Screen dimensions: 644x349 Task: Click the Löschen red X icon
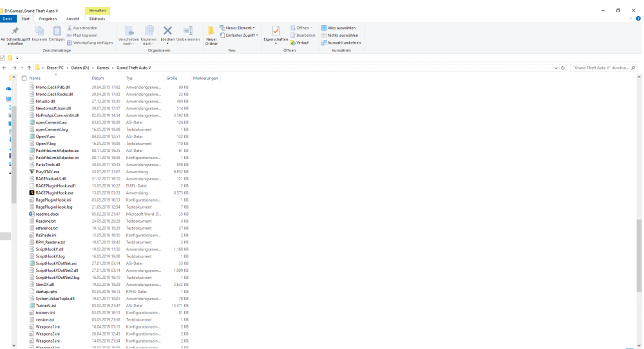click(167, 31)
